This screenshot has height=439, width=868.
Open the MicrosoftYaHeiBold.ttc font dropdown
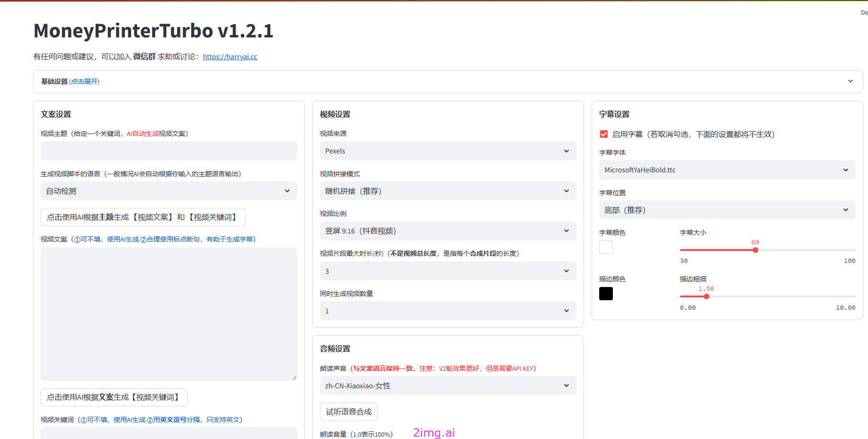point(727,170)
